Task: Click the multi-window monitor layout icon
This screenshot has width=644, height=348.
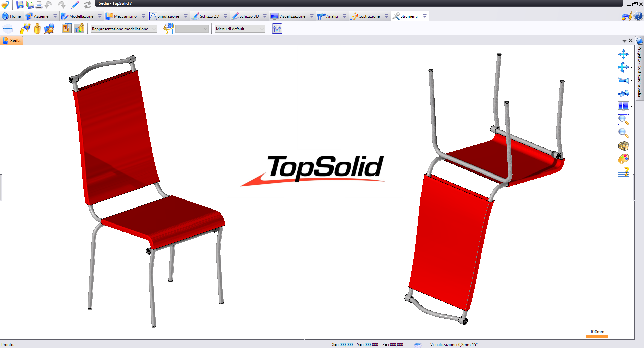Action: click(623, 106)
